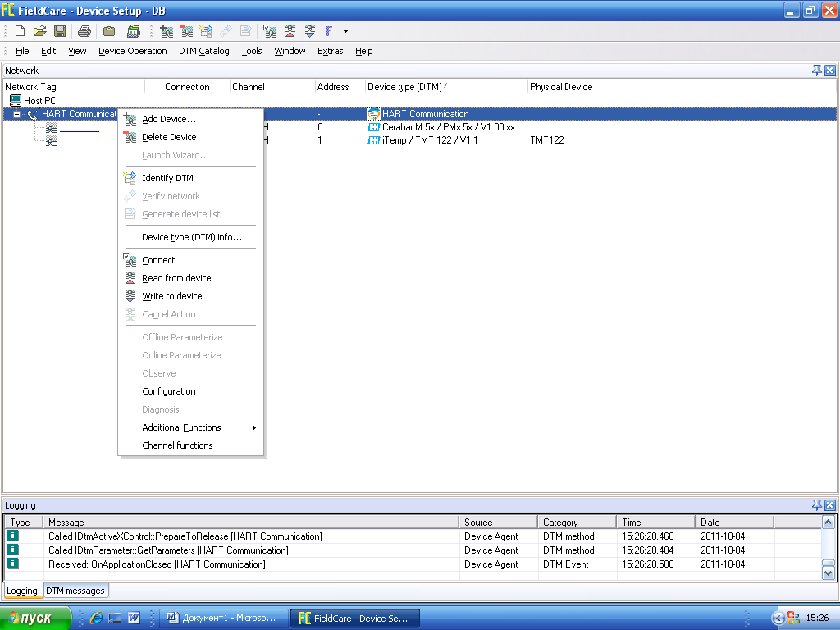Open the Window menu
Image resolution: width=840 pixels, height=630 pixels.
click(x=290, y=51)
